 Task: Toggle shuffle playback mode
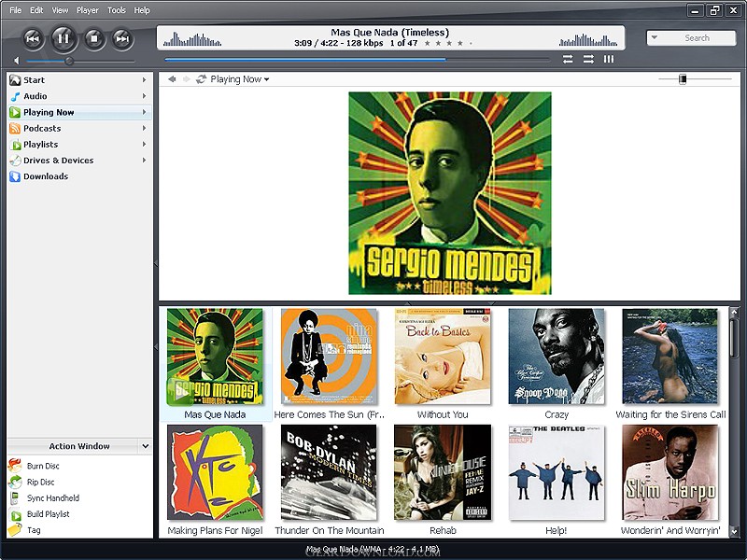[x=588, y=59]
